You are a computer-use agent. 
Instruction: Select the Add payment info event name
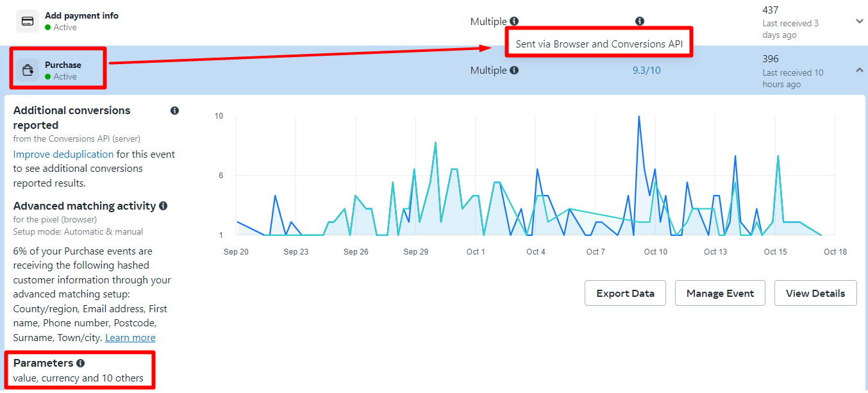(81, 15)
